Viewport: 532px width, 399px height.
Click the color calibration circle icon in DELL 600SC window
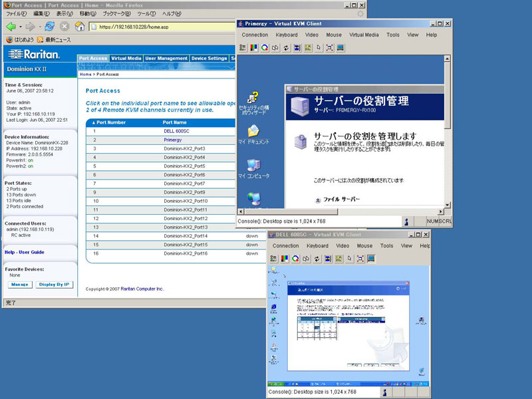pyautogui.click(x=295, y=259)
